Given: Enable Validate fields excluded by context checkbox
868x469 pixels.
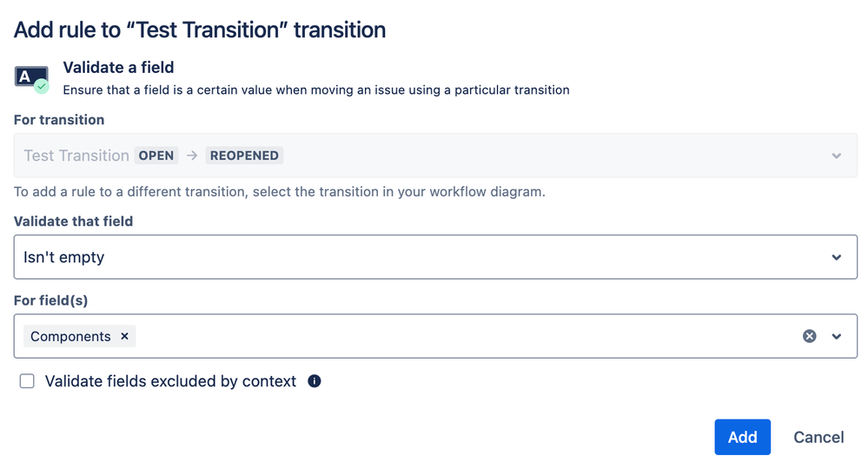Looking at the screenshot, I should pyautogui.click(x=27, y=381).
